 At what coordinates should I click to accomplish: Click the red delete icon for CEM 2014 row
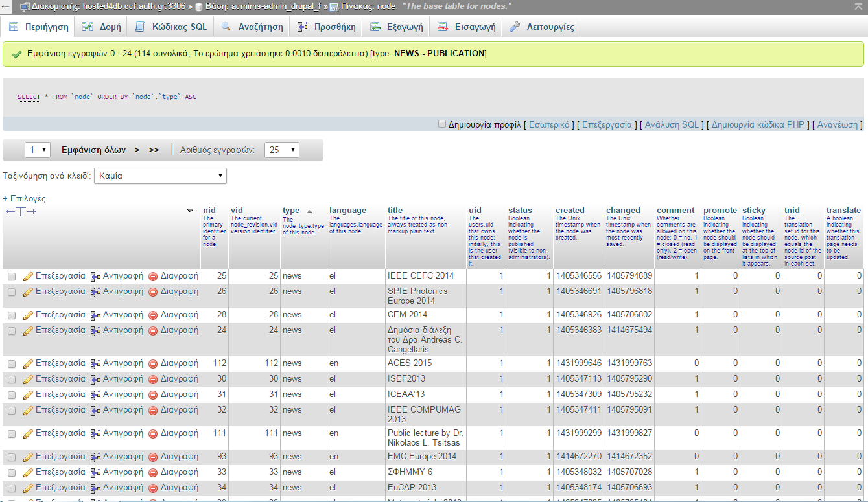pyautogui.click(x=153, y=315)
